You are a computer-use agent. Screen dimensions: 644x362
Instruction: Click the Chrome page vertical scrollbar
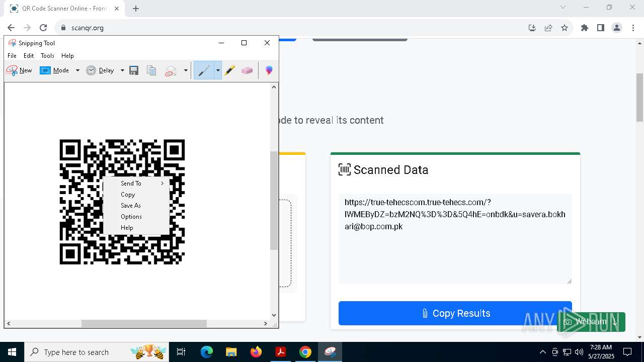[639, 97]
